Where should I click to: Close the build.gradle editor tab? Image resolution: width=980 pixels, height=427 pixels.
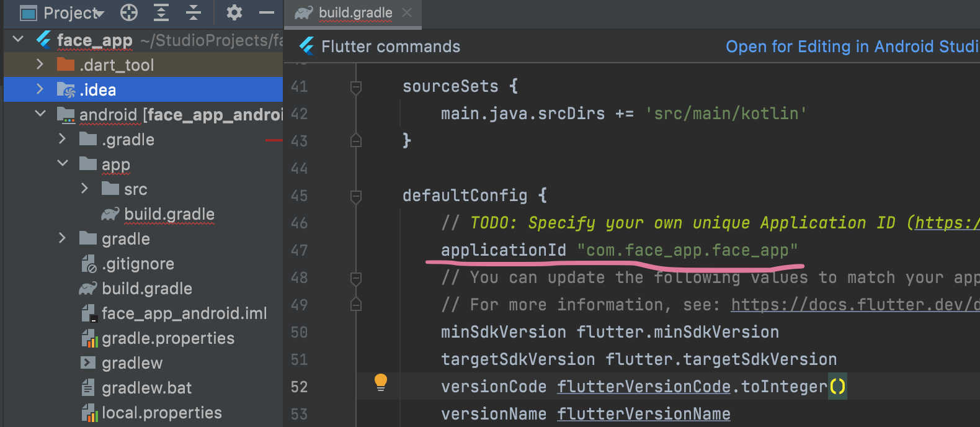pos(407,12)
